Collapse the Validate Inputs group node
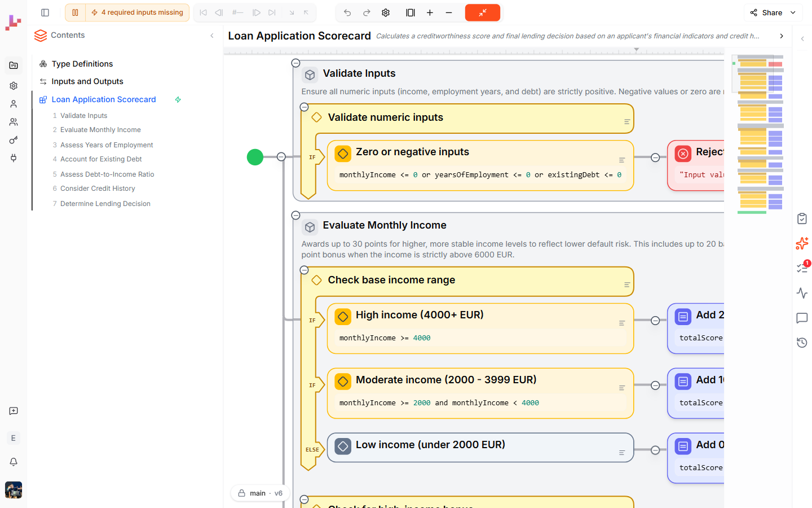The image size is (812, 508). pos(295,63)
